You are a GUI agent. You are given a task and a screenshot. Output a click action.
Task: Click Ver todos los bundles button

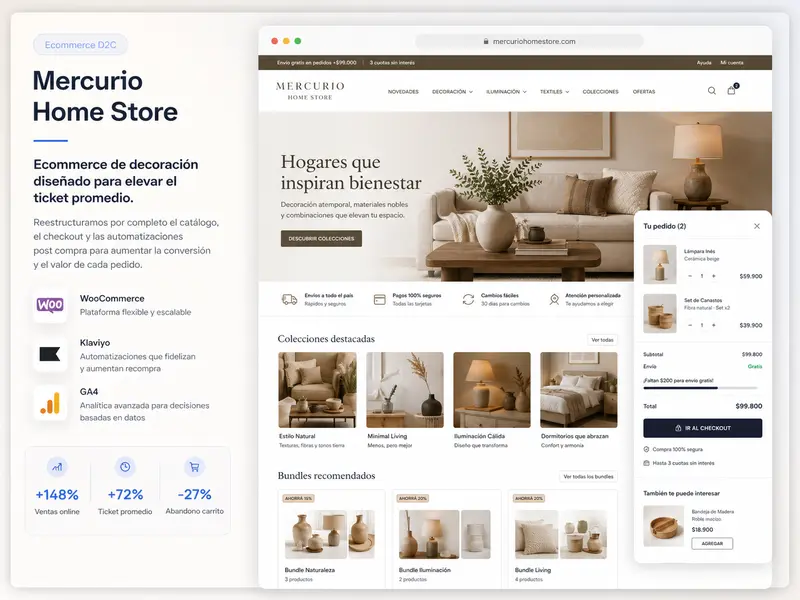point(588,477)
